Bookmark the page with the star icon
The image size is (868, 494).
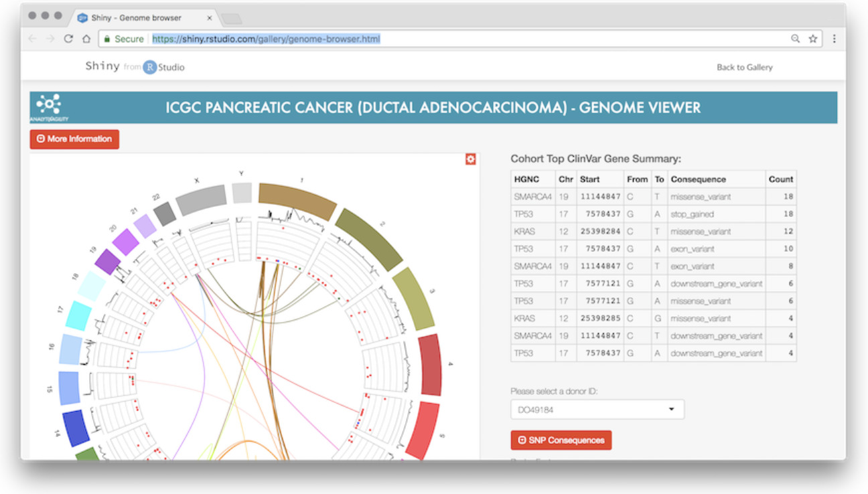(x=812, y=39)
